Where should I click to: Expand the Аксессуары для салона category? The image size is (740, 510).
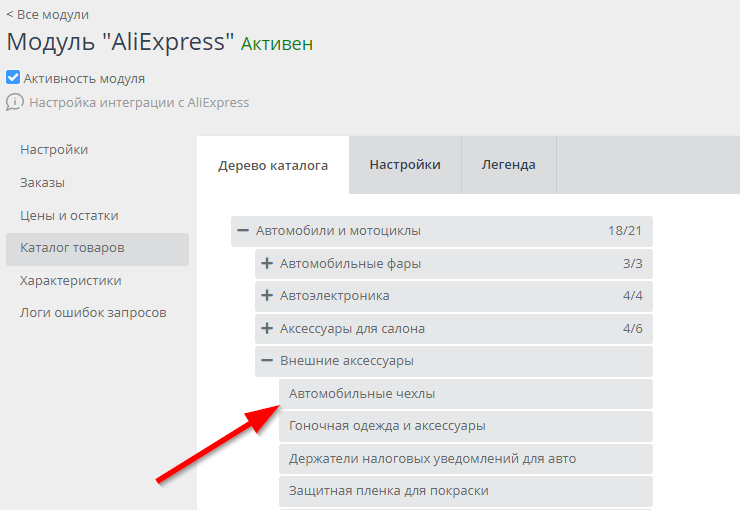267,329
